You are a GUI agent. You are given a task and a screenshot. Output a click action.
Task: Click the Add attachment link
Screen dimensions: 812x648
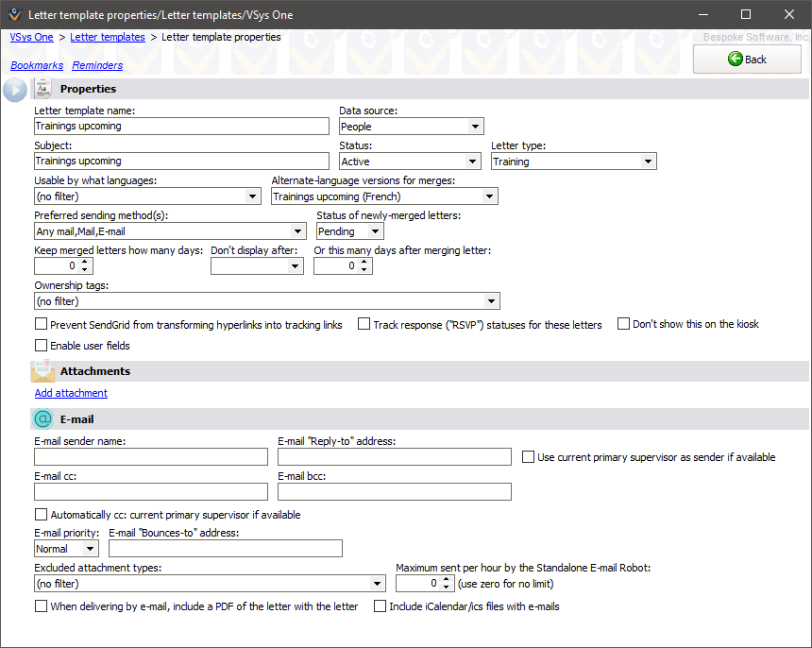70,393
